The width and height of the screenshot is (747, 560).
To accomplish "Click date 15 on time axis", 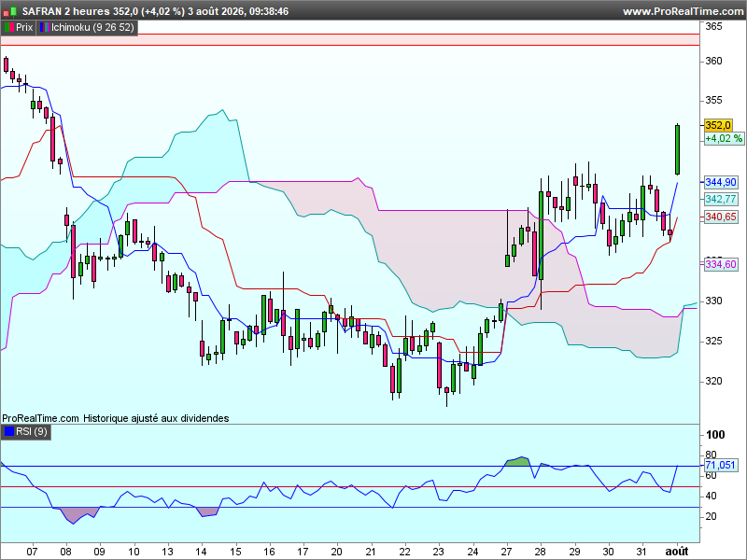I will click(x=235, y=552).
